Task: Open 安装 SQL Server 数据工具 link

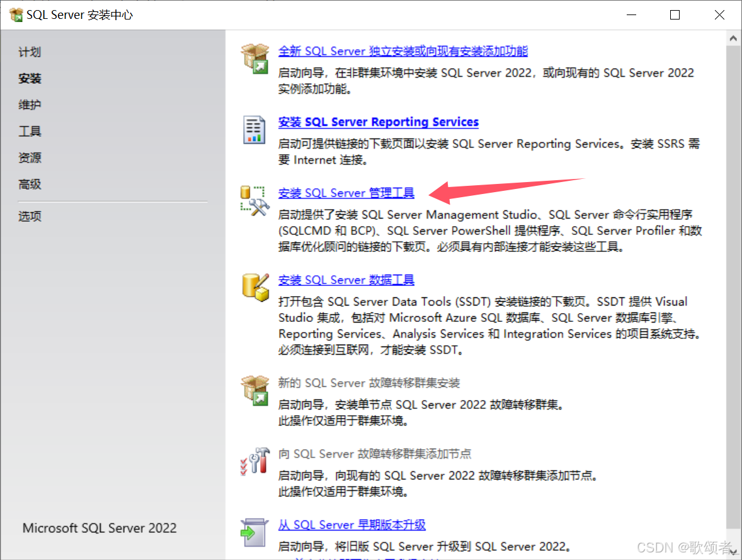Action: click(346, 280)
